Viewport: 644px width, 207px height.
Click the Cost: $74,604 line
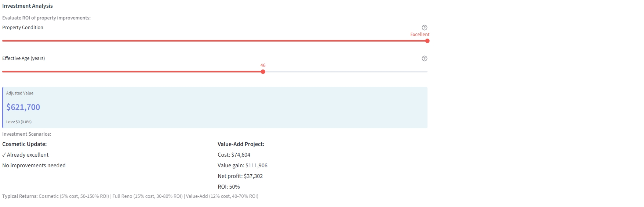tap(234, 155)
